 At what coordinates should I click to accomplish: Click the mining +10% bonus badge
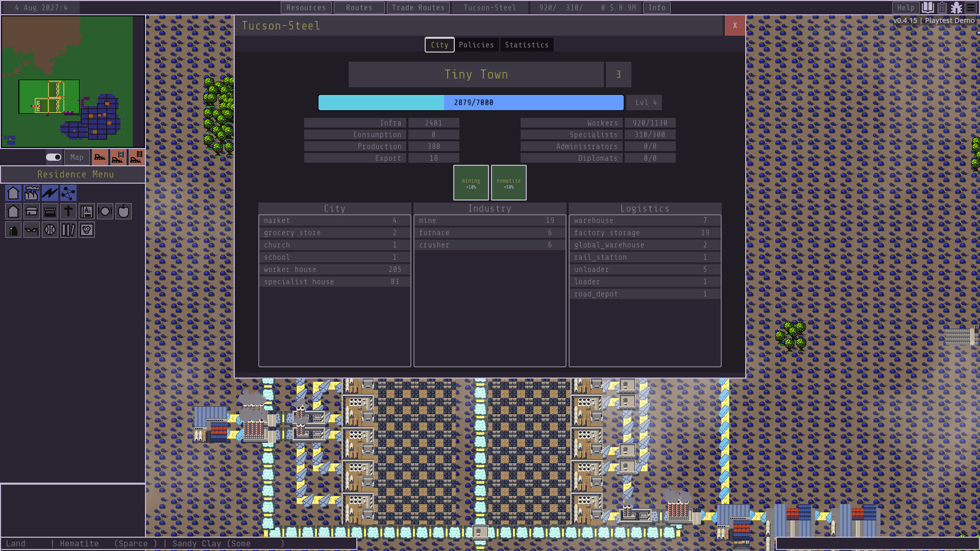[x=471, y=183]
